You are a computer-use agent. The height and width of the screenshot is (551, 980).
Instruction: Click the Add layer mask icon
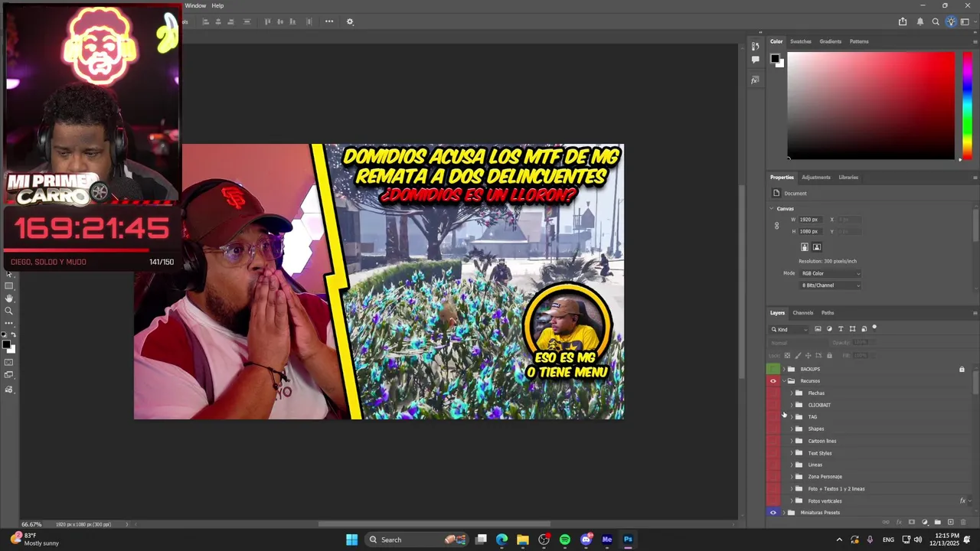(x=912, y=522)
